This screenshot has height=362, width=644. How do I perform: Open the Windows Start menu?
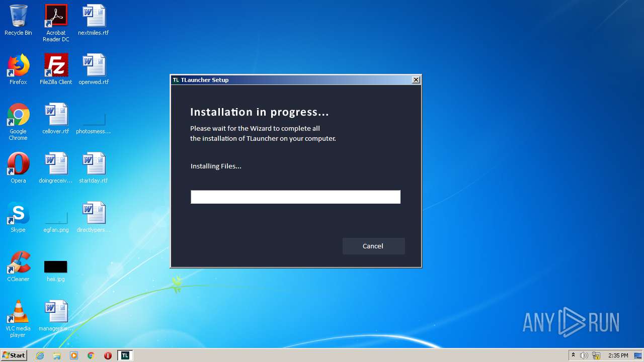point(14,355)
